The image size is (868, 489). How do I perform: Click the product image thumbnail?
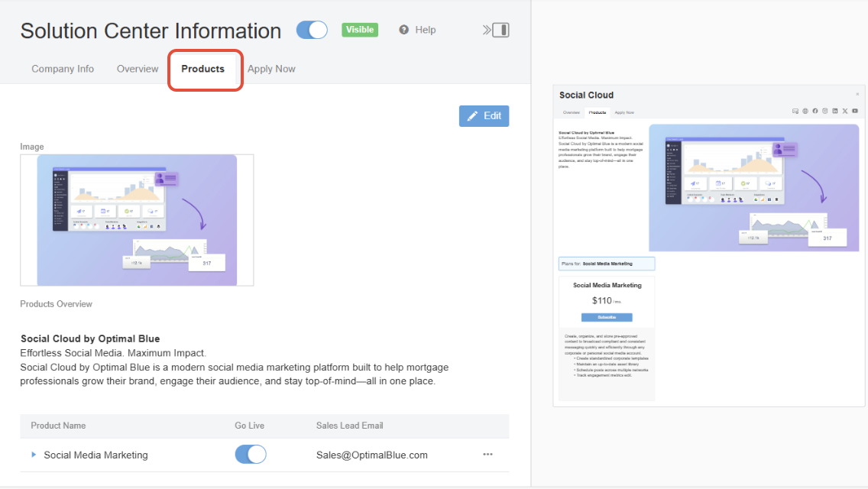coord(137,220)
